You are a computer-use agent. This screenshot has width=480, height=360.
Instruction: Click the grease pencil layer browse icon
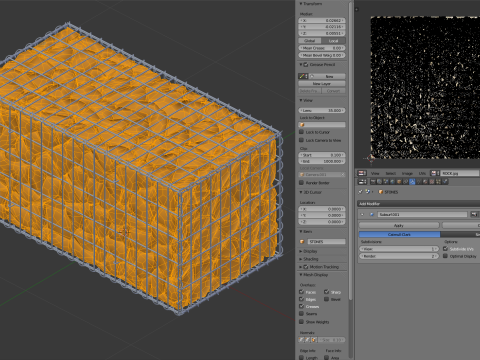click(303, 76)
